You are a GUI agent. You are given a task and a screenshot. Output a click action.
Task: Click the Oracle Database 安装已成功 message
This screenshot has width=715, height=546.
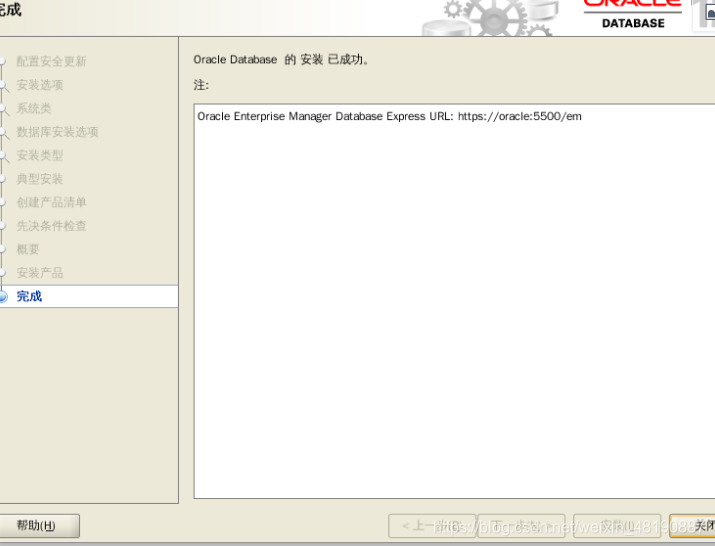(280, 59)
